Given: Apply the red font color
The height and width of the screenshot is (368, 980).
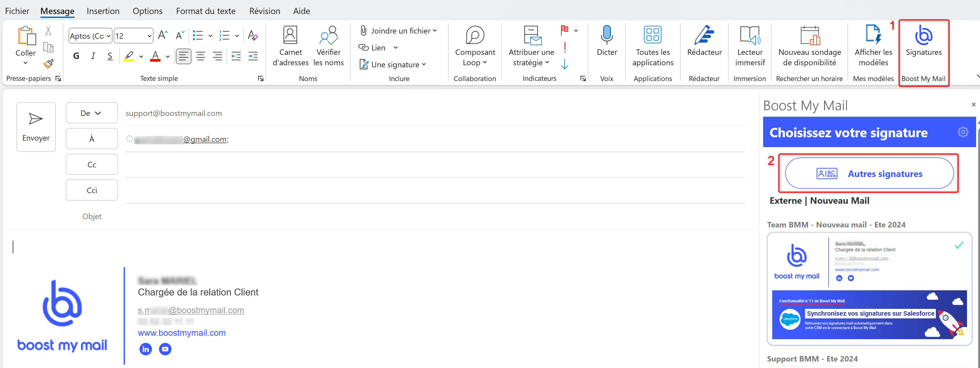Looking at the screenshot, I should [155, 56].
